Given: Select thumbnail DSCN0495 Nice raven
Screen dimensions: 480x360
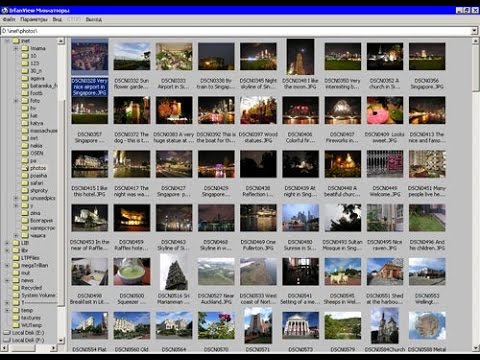Looking at the screenshot, I should pos(385,218).
